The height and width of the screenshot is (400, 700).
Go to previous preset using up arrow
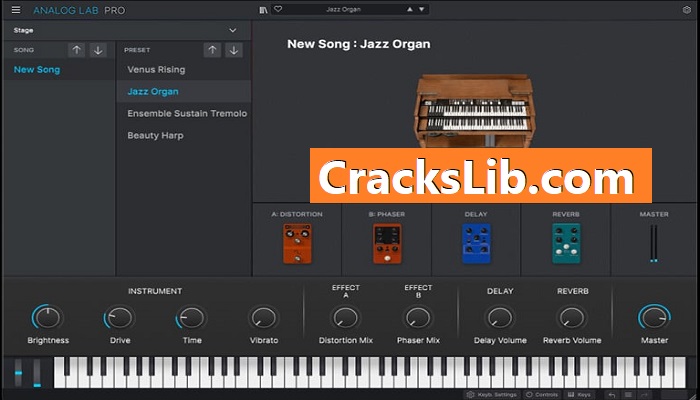[x=410, y=9]
